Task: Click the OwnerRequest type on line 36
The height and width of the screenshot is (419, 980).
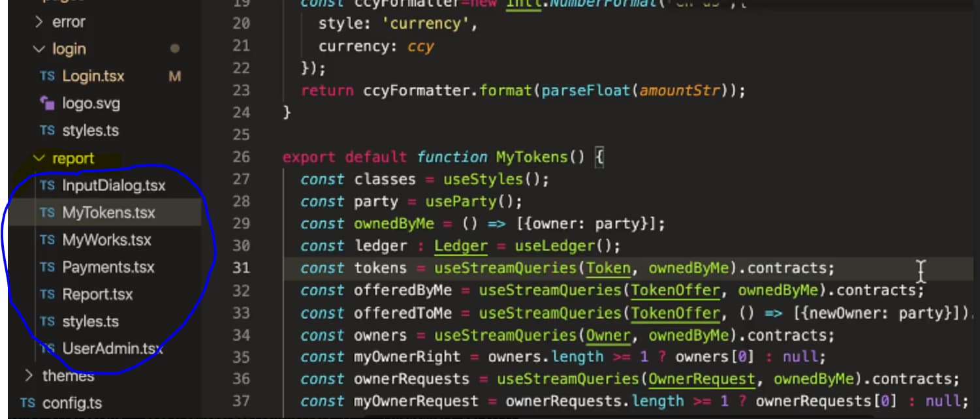Action: click(x=702, y=379)
